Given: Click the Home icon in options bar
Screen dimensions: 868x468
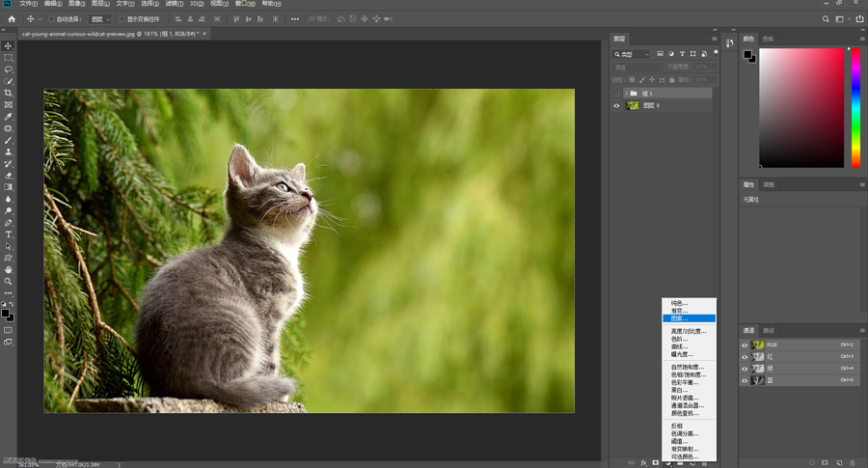Looking at the screenshot, I should click(x=12, y=19).
